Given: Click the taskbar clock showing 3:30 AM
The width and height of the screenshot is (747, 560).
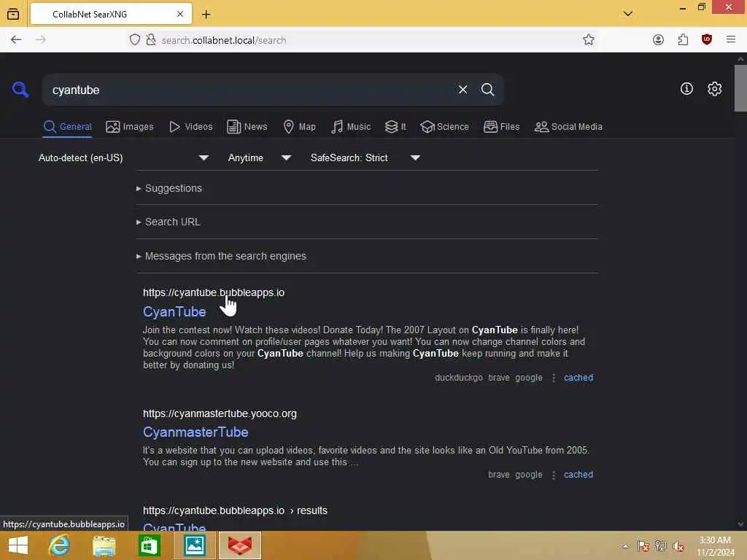Looking at the screenshot, I should coord(715,546).
